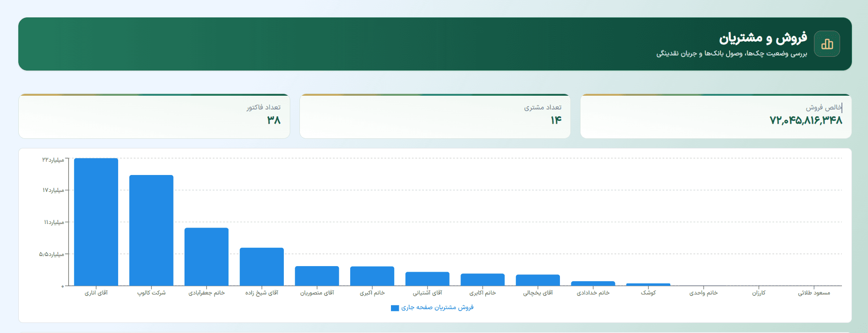Click the chart bar for خانم اکبری

pyautogui.click(x=372, y=276)
